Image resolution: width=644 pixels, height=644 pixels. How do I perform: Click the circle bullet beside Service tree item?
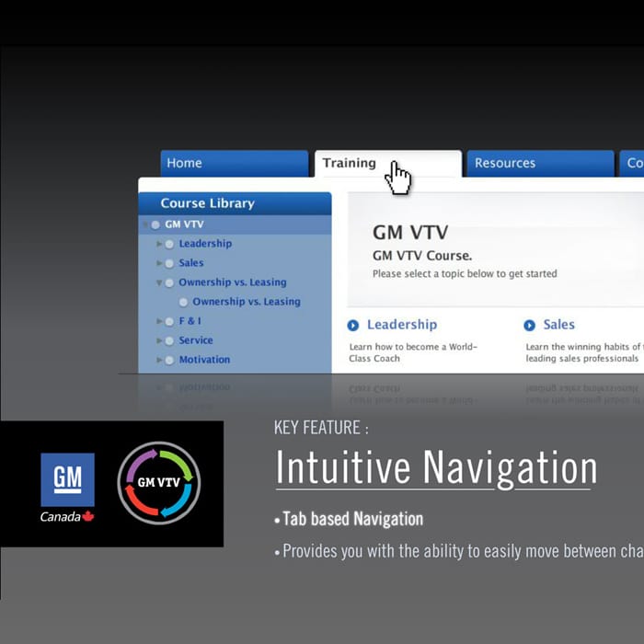point(169,341)
